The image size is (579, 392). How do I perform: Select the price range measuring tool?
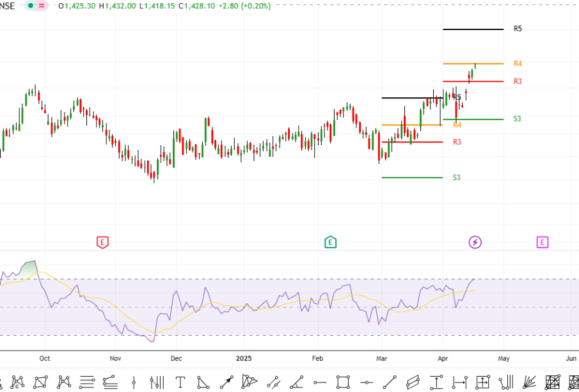[x=436, y=382]
